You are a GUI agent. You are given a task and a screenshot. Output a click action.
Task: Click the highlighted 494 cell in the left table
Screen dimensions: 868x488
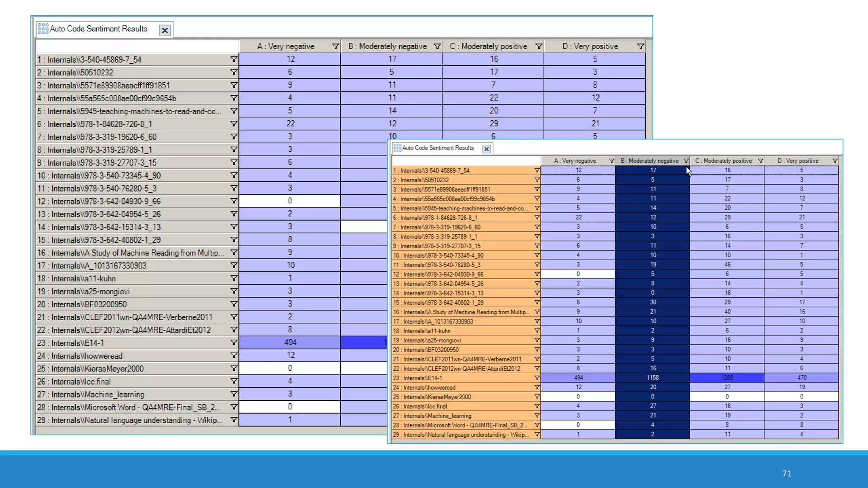point(290,342)
